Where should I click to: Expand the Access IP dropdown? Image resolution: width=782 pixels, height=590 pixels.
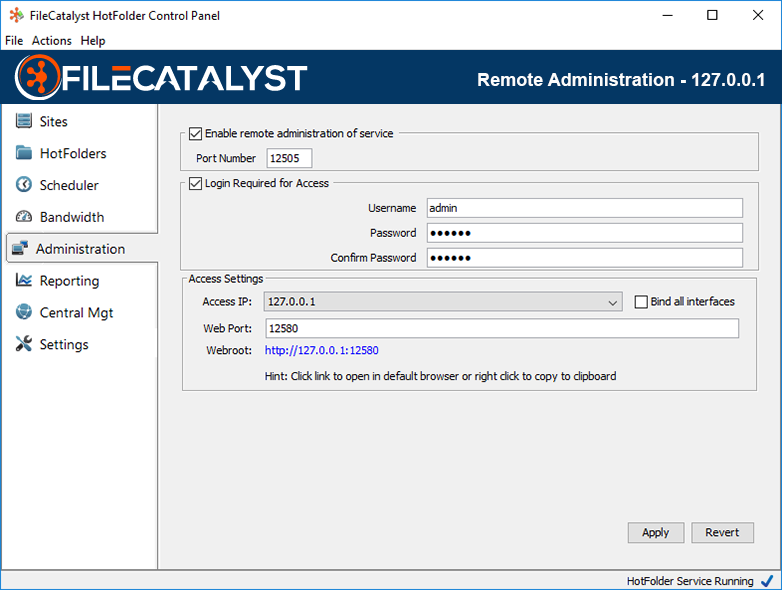(x=613, y=302)
